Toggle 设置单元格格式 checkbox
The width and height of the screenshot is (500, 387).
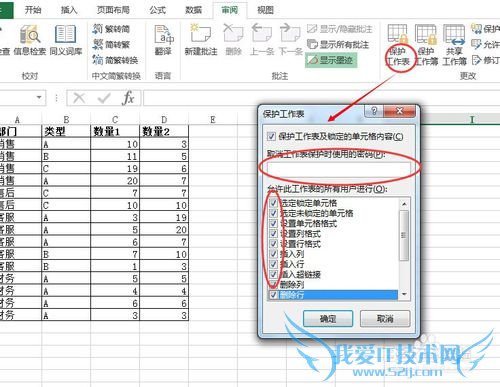[273, 223]
